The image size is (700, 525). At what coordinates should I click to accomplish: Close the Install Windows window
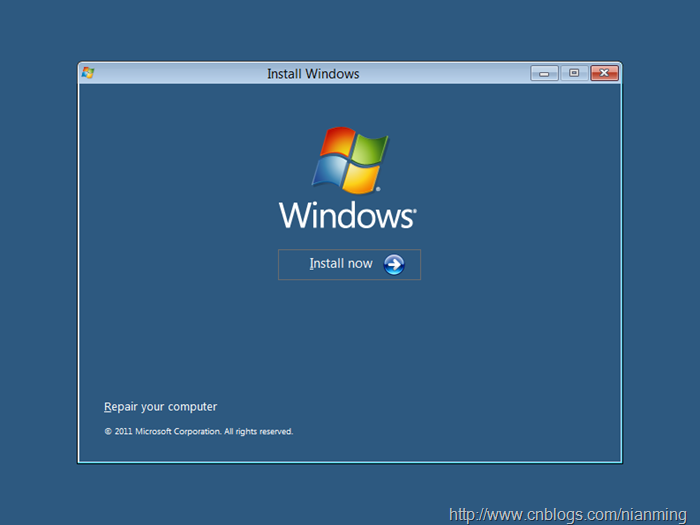pyautogui.click(x=604, y=73)
